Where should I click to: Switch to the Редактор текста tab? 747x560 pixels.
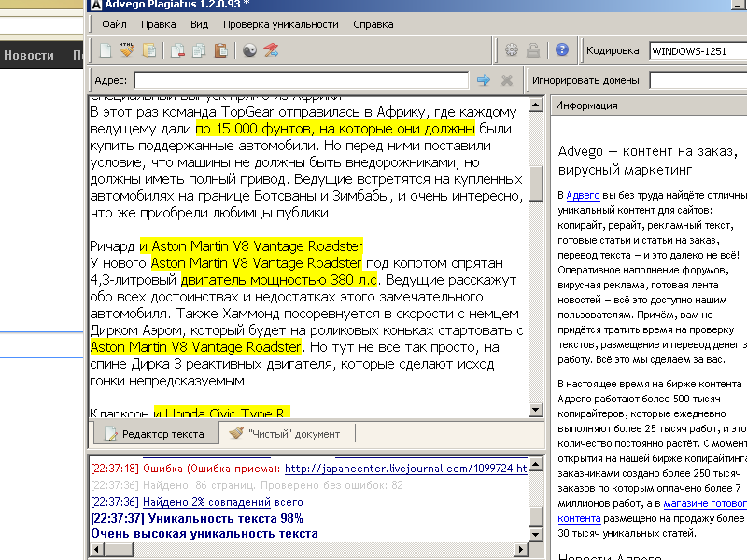coord(154,434)
